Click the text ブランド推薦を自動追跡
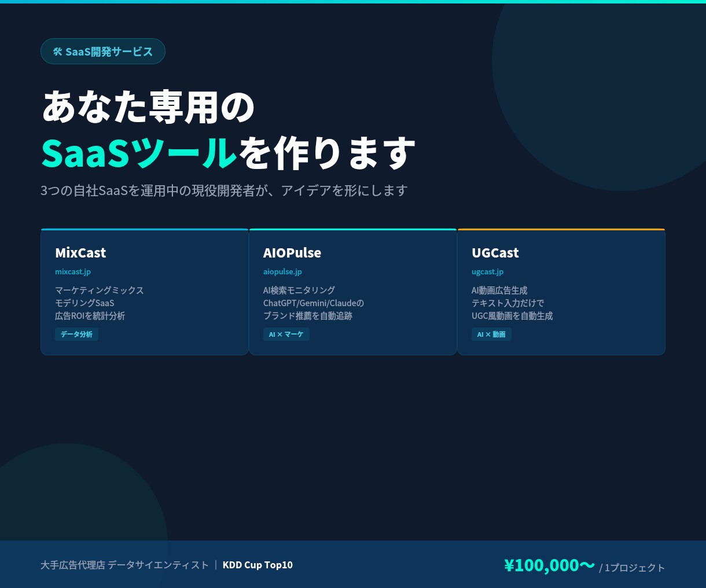The height and width of the screenshot is (588, 706). (308, 315)
